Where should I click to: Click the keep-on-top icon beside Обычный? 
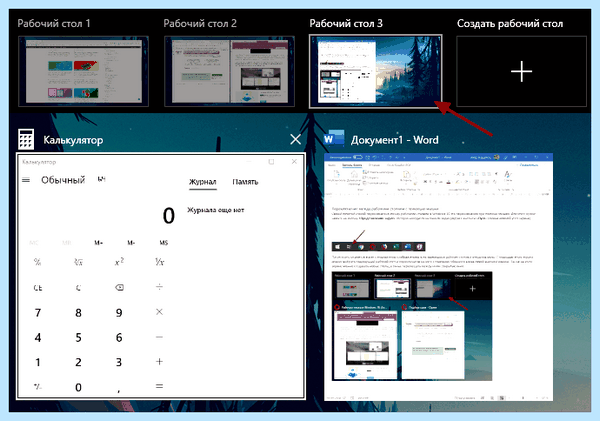coord(101,179)
